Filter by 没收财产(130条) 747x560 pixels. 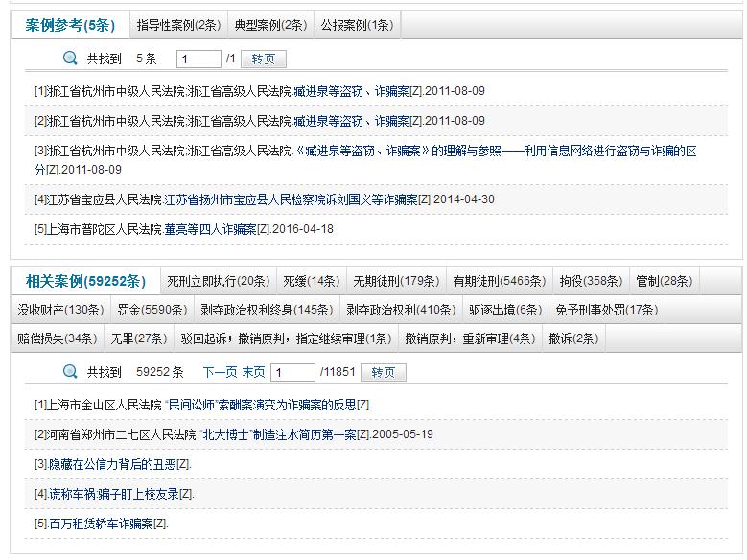tap(60, 310)
